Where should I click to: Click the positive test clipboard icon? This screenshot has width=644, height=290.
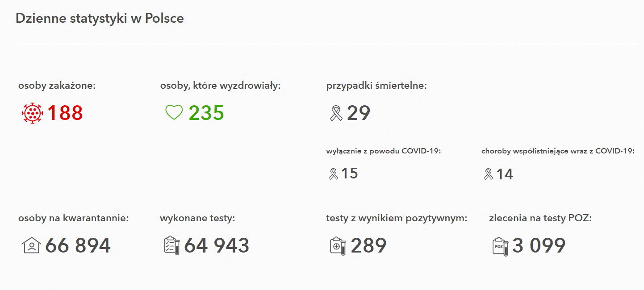[338, 246]
